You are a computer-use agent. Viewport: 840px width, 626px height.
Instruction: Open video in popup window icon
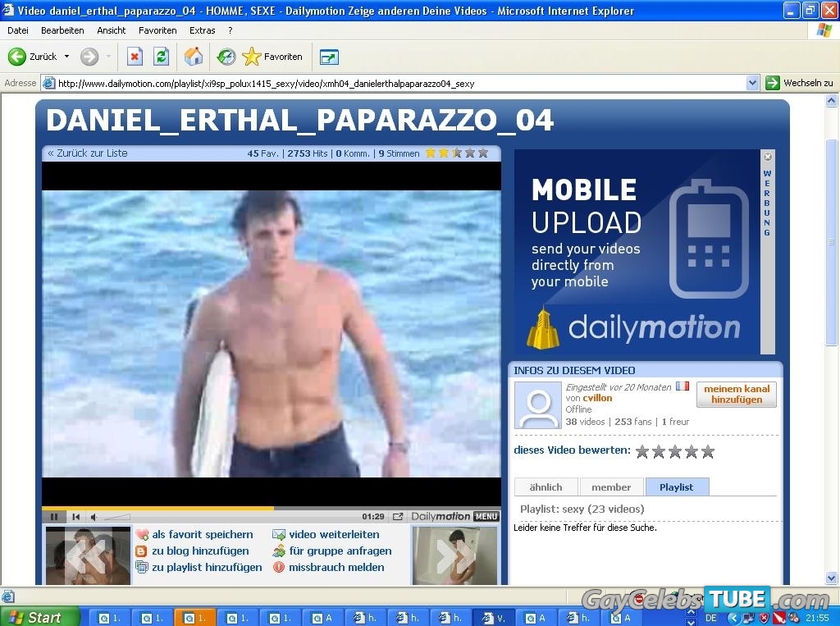(398, 517)
